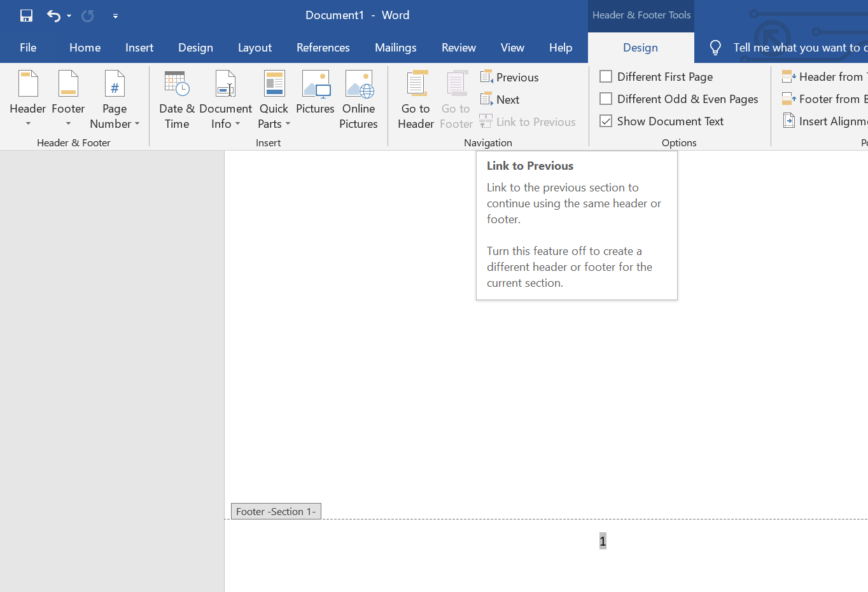Switch to the Review tab
This screenshot has width=868, height=592.
(459, 48)
